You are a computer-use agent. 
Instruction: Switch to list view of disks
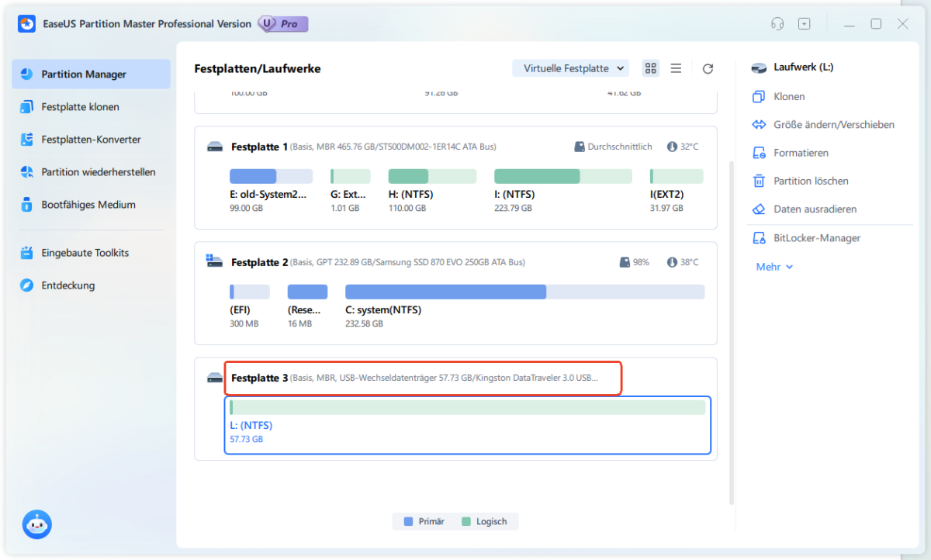675,68
